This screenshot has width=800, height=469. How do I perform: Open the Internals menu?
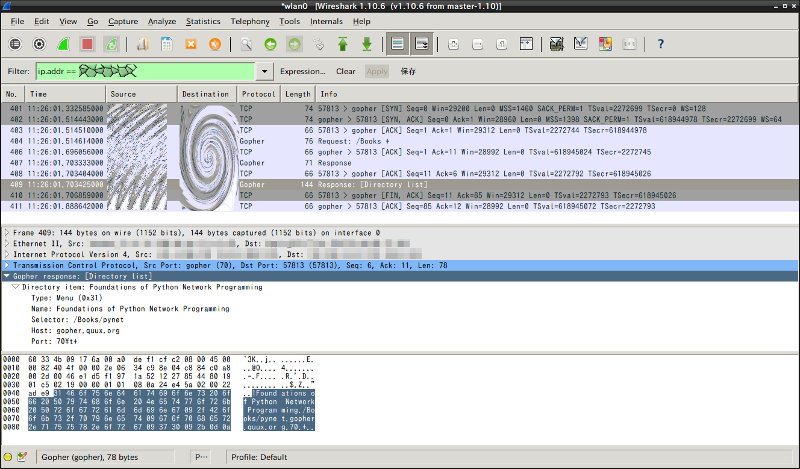[x=326, y=21]
